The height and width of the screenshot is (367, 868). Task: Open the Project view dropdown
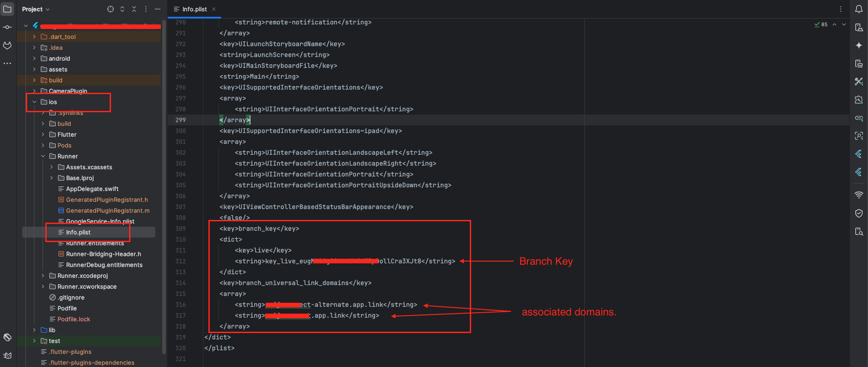pos(36,9)
